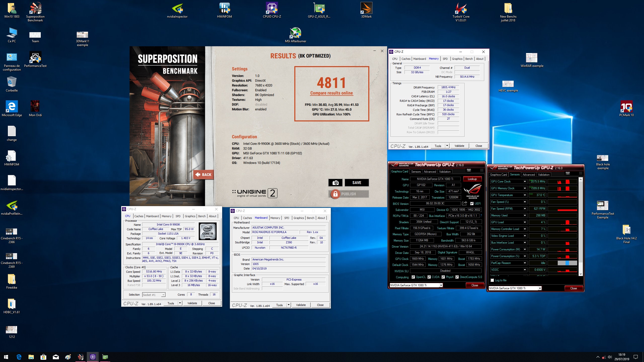Viewport: 644px width, 362px height.
Task: Switch to Caches tab in CPU-Z CPU window
Action: pyautogui.click(x=139, y=216)
